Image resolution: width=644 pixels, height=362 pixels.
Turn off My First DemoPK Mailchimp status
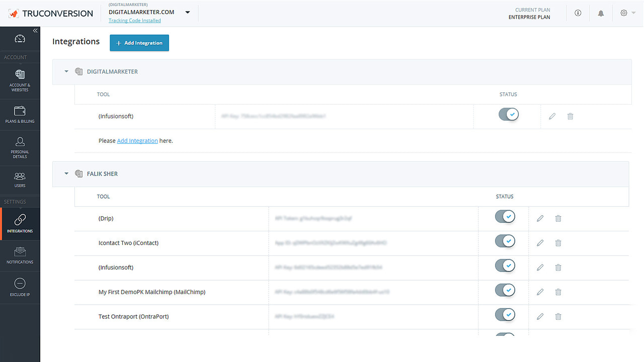point(505,290)
